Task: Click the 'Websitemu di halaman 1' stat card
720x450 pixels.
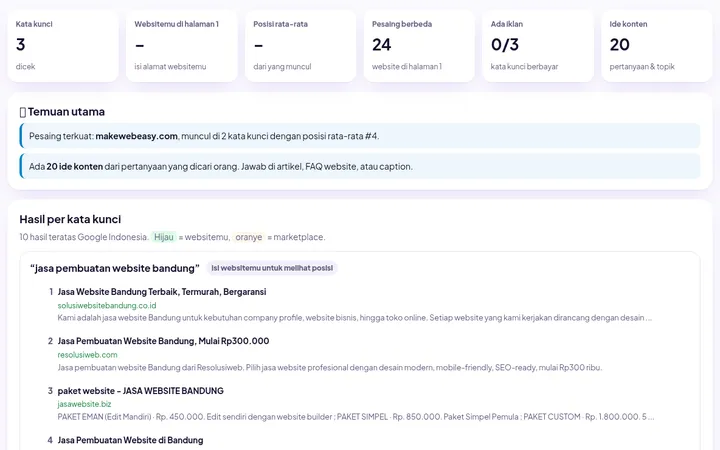Action: [182, 46]
